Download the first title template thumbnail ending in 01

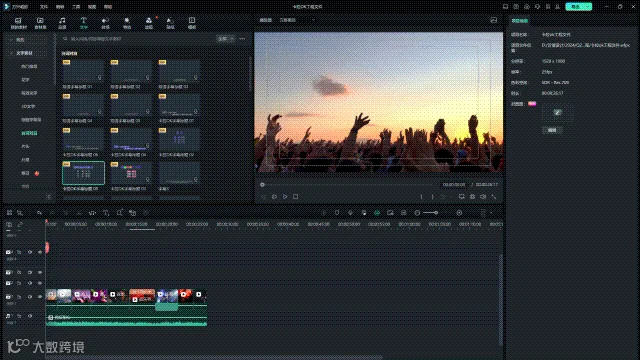pyautogui.click(x=100, y=78)
